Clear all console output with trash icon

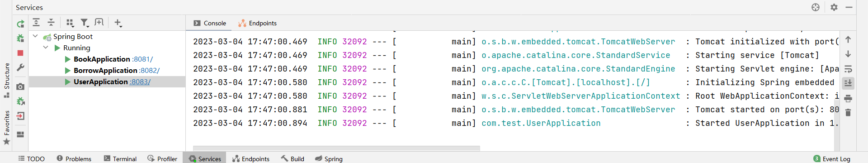pyautogui.click(x=848, y=113)
